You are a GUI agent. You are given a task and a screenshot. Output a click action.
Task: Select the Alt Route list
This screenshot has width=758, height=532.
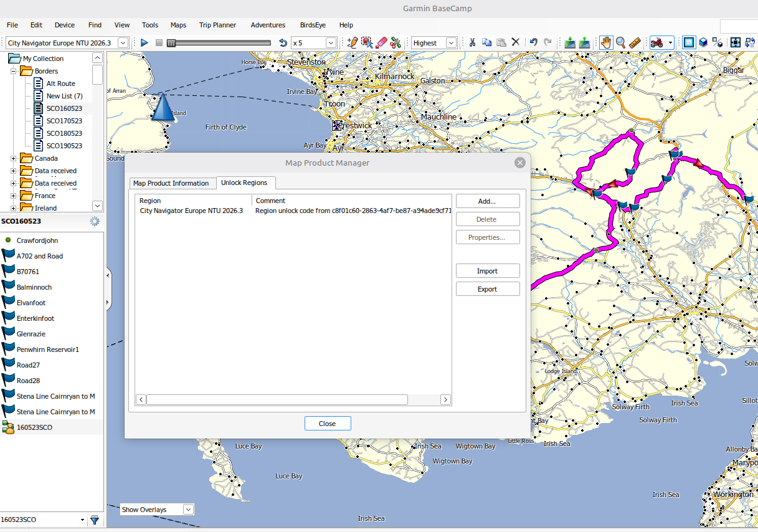pyautogui.click(x=61, y=83)
